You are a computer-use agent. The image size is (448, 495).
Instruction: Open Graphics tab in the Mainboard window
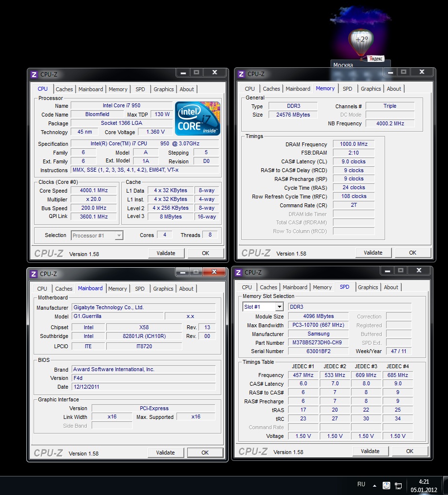coord(163,289)
